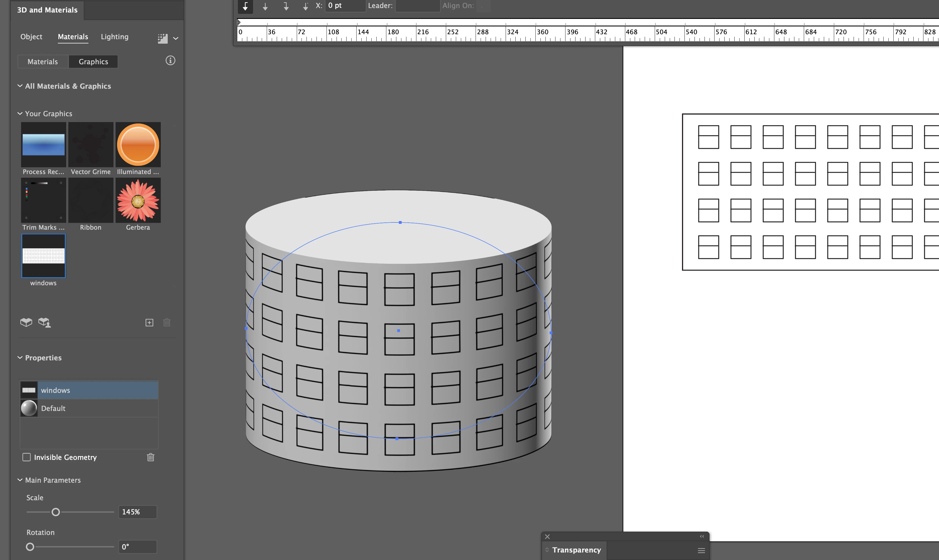Switch to the Materials toggle button

point(43,61)
